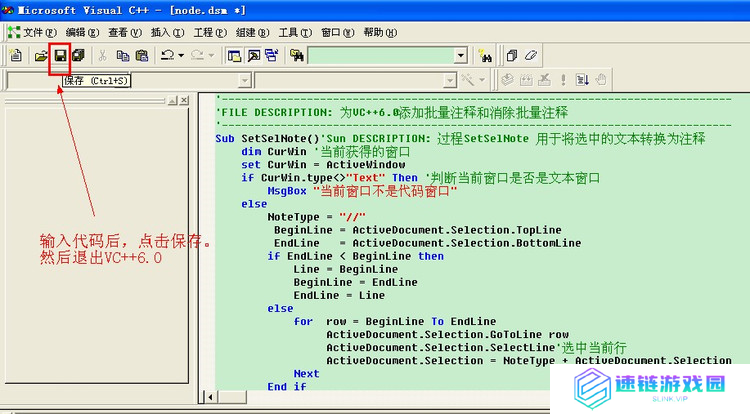Toggle the Output window icon
Viewport: 750px width, 414px height.
tap(254, 56)
